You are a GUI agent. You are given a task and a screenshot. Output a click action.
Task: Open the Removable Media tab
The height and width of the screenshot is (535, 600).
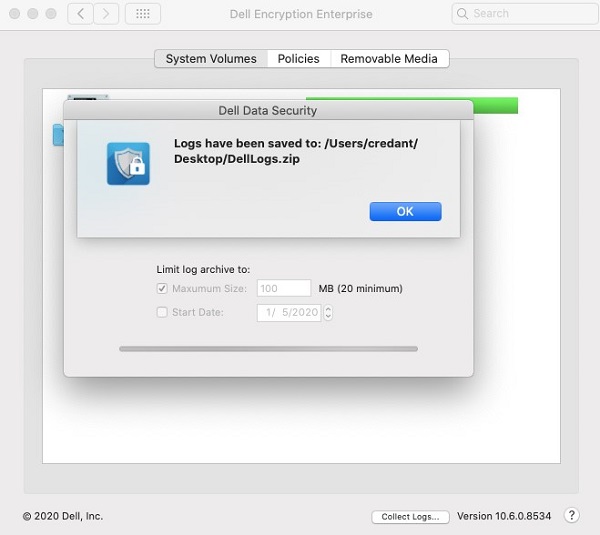coord(389,59)
